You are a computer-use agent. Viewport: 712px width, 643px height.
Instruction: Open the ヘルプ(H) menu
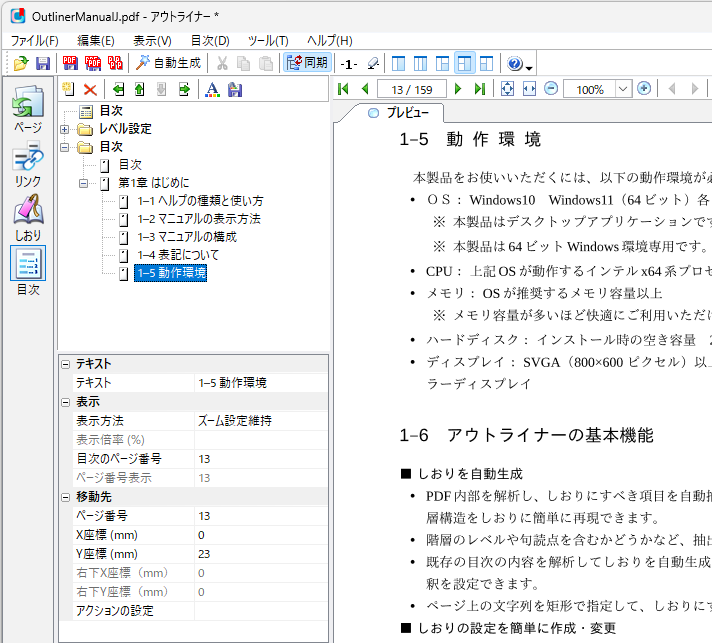[330, 41]
